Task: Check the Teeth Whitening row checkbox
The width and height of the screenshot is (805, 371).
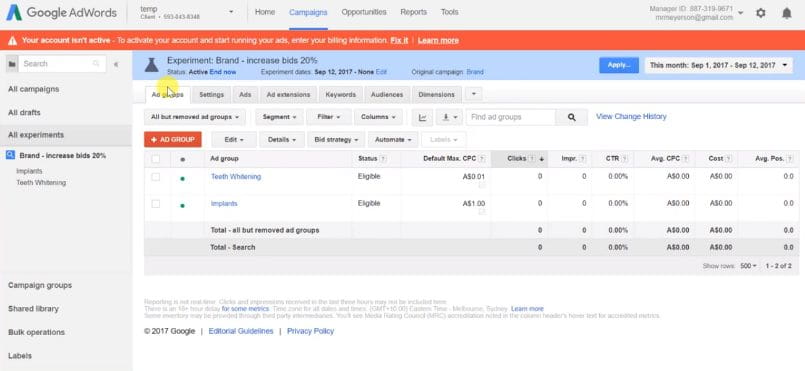Action: [156, 177]
